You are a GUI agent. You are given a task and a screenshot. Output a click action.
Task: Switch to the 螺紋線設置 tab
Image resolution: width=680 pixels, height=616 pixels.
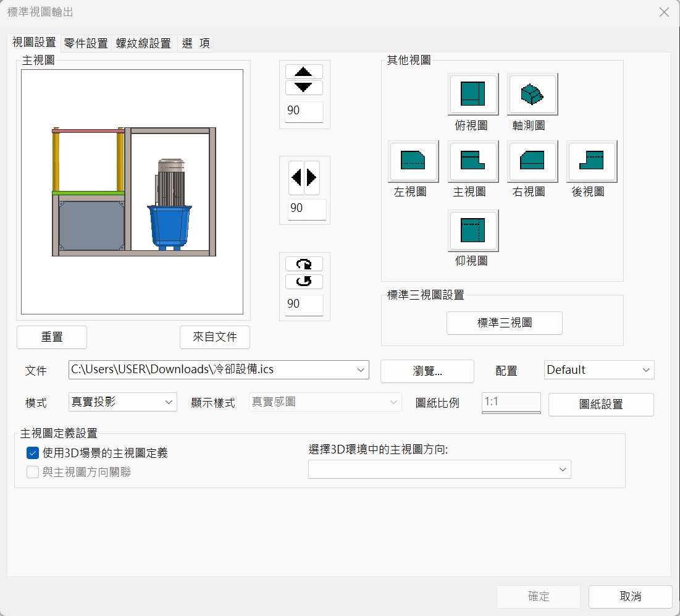tap(143, 43)
